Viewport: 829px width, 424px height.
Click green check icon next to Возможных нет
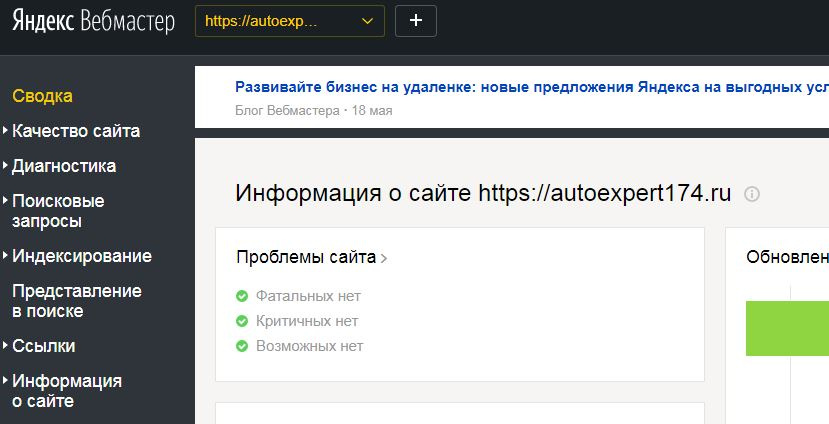coord(241,346)
